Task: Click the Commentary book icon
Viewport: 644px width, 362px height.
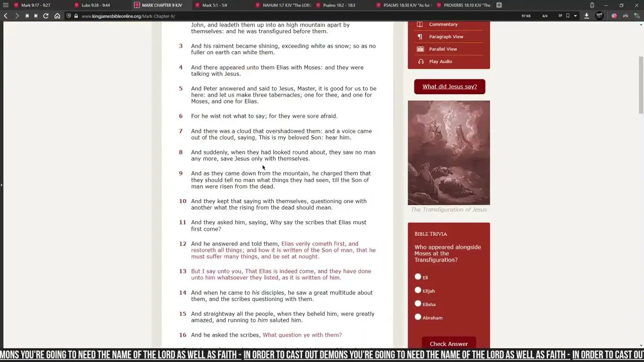Action: point(420,24)
